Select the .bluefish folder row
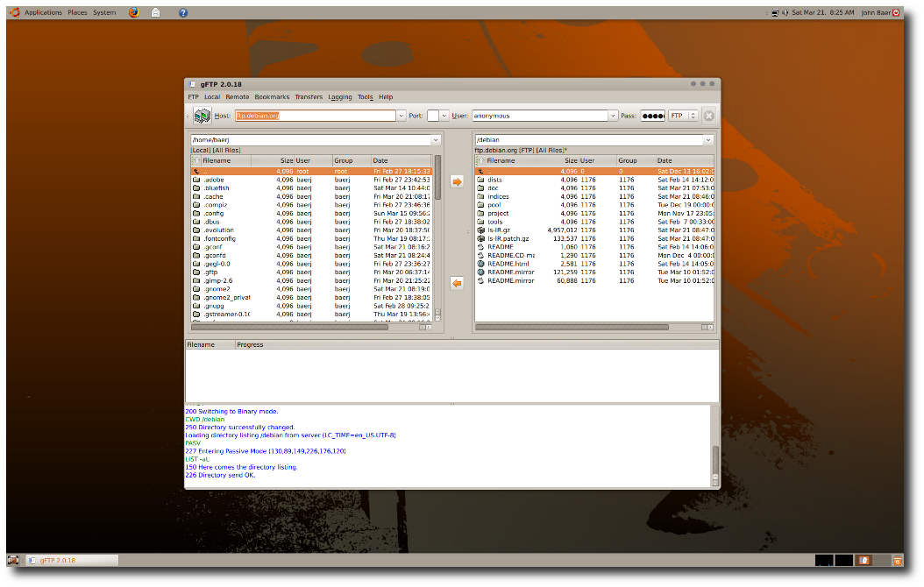 (311, 188)
